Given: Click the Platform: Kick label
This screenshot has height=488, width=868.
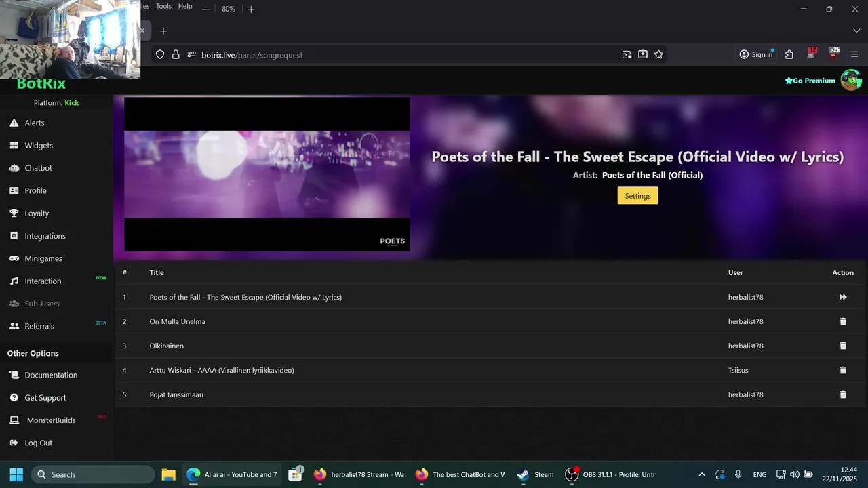Looking at the screenshot, I should [x=56, y=103].
